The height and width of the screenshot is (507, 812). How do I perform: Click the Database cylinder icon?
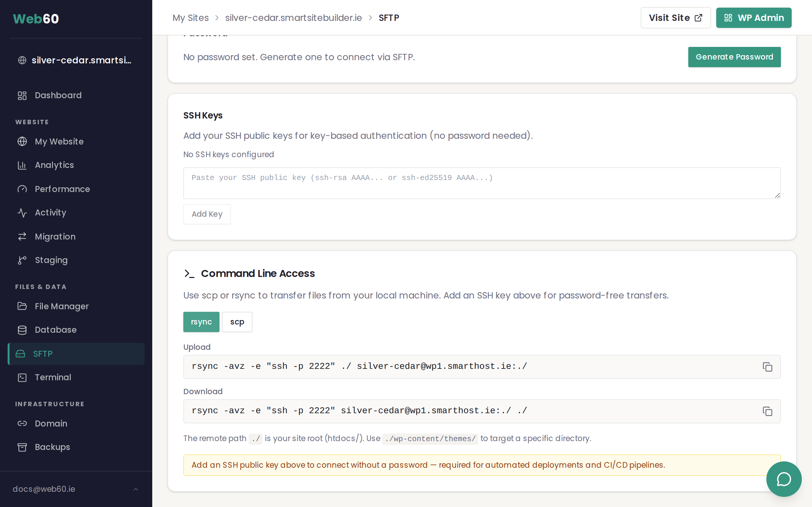tap(22, 330)
